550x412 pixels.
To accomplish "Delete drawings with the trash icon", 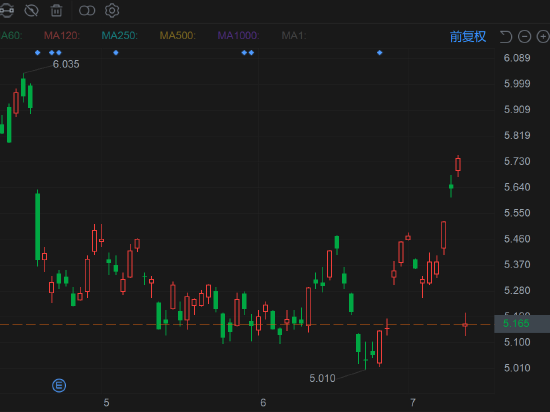I will click(56, 11).
